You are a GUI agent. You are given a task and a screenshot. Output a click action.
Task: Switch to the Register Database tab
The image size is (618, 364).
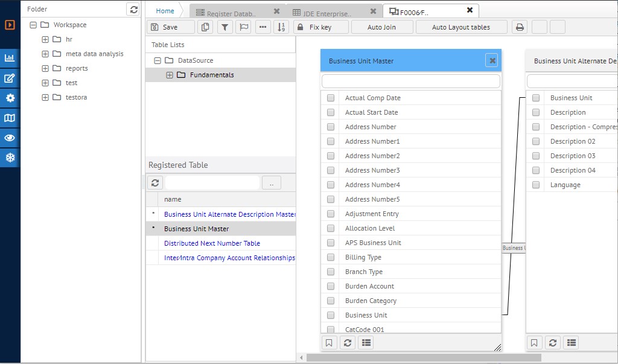pyautogui.click(x=231, y=11)
